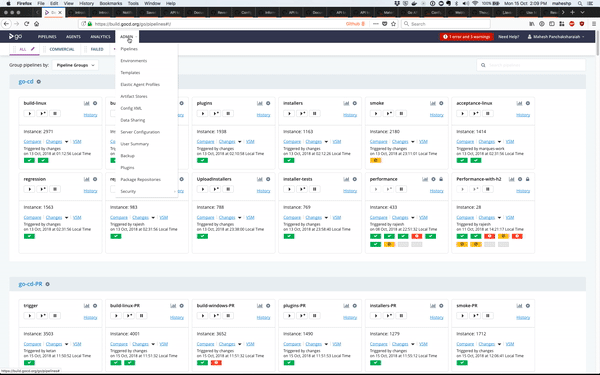Click the lock icon on performance pipeline
Image resolution: width=600 pixels, height=375 pixels.
tap(441, 179)
